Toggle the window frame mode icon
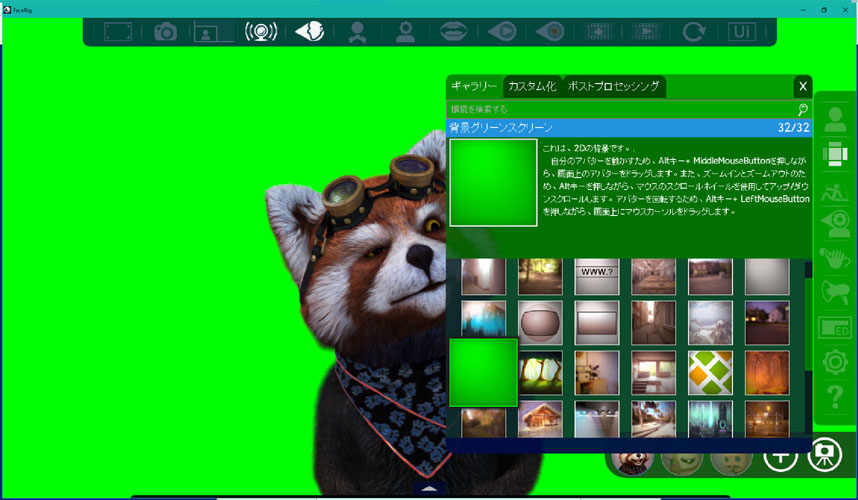 [x=118, y=32]
